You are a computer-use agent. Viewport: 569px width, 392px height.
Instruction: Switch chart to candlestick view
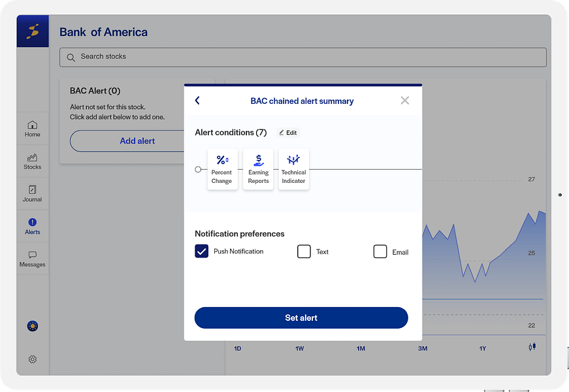(x=532, y=348)
